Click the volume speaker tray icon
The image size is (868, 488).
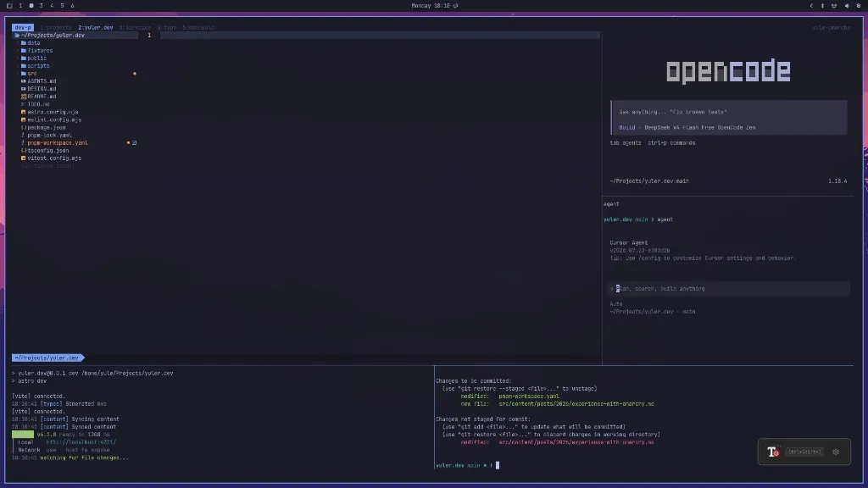847,6
